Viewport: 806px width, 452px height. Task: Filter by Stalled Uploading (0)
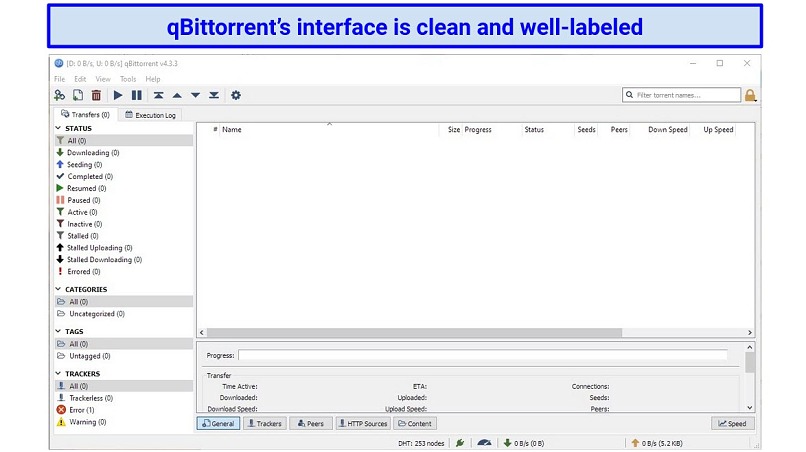pos(124,247)
